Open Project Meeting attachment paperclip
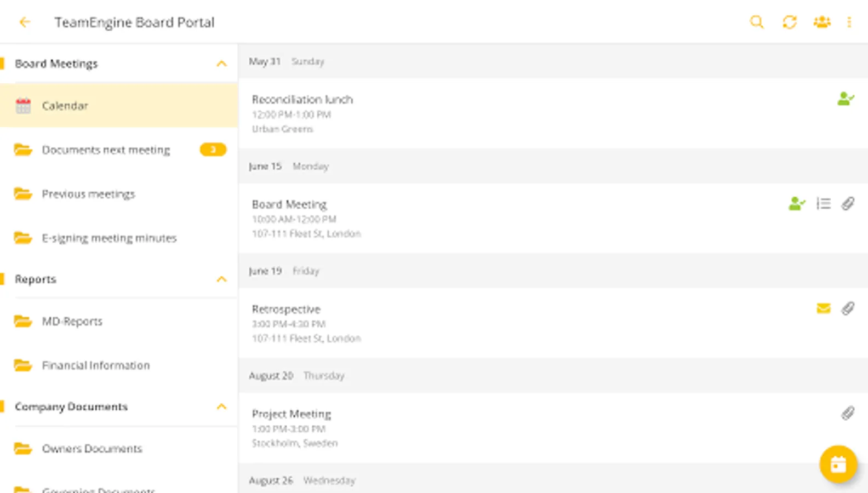 pos(848,413)
